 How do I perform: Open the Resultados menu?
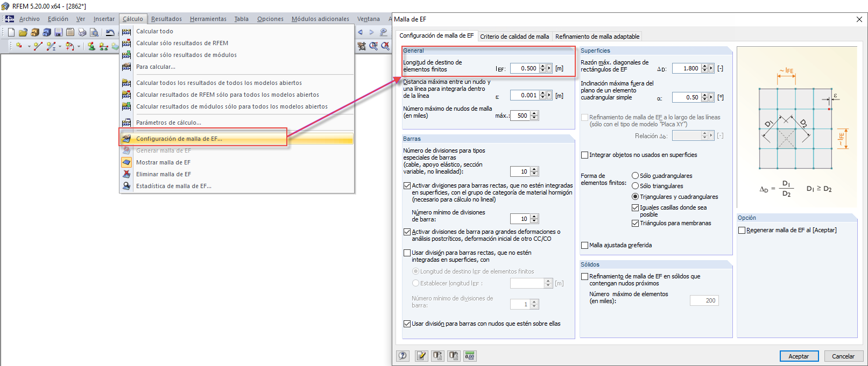(166, 19)
